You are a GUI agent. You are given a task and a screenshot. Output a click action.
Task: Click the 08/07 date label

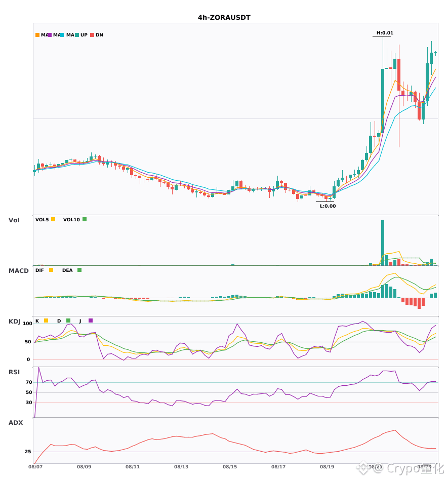coord(35,467)
